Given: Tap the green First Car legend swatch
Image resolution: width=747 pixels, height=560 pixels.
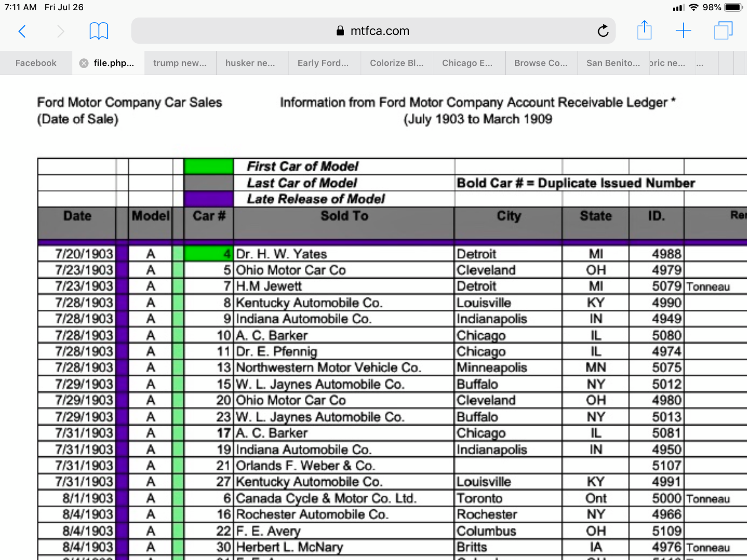Looking at the screenshot, I should (x=209, y=166).
